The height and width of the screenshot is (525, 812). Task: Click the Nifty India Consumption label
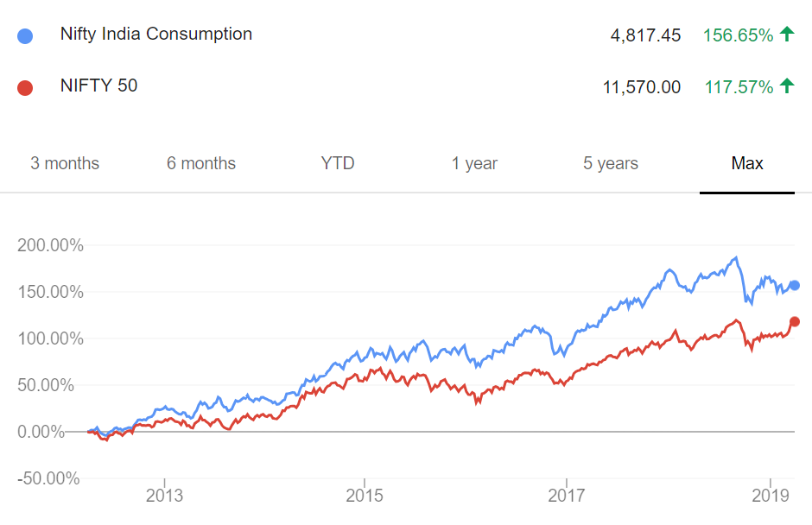pyautogui.click(x=156, y=35)
